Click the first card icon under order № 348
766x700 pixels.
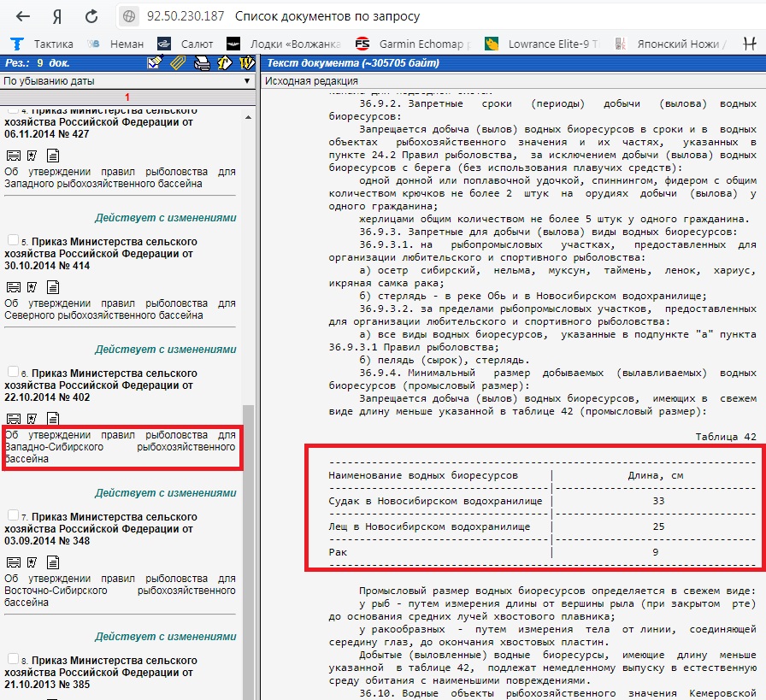tap(13, 562)
